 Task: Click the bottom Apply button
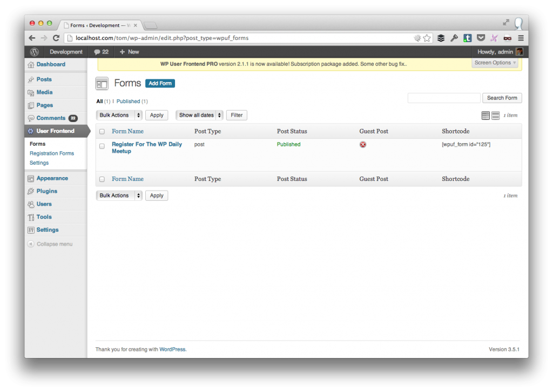coord(157,195)
